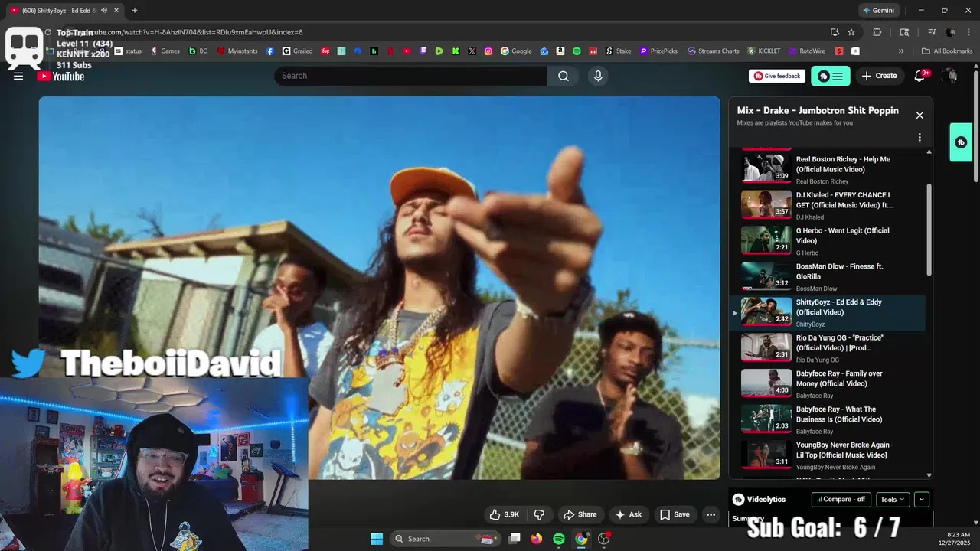
Task: Open the Twitch bookmark icon
Action: click(423, 51)
